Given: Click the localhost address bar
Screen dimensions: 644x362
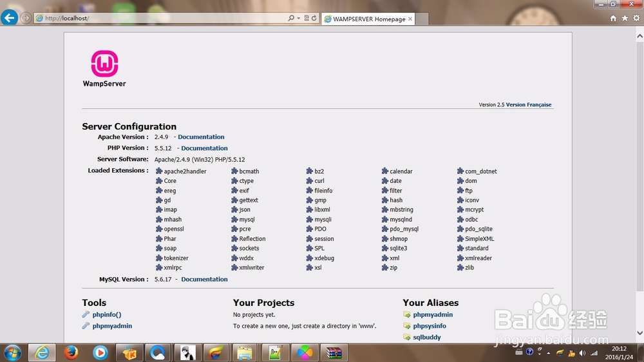Looking at the screenshot, I should (160, 18).
